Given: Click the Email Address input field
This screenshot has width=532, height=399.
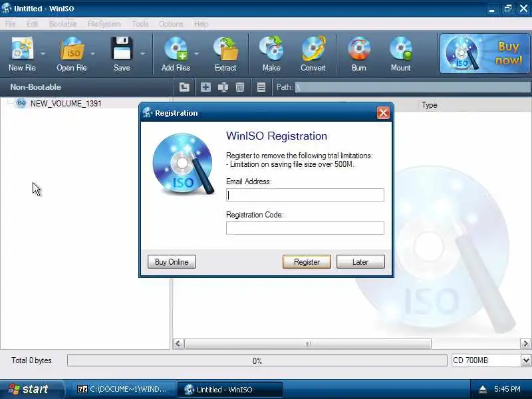Looking at the screenshot, I should 305,195.
